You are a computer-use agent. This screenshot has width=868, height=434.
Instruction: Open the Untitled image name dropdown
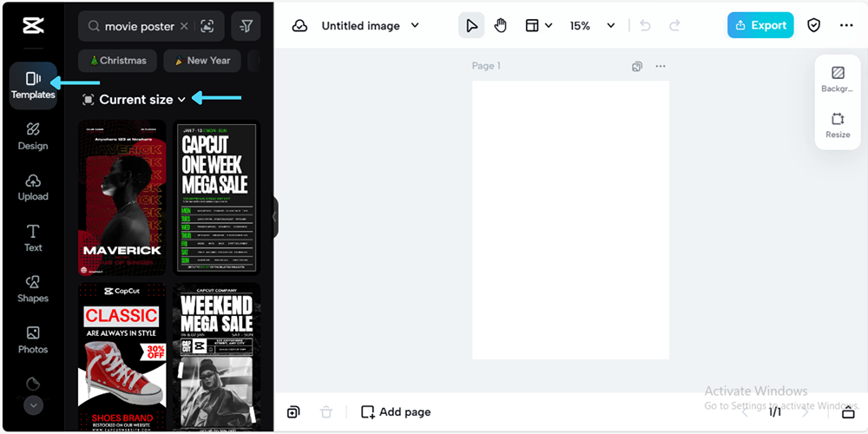[371, 25]
